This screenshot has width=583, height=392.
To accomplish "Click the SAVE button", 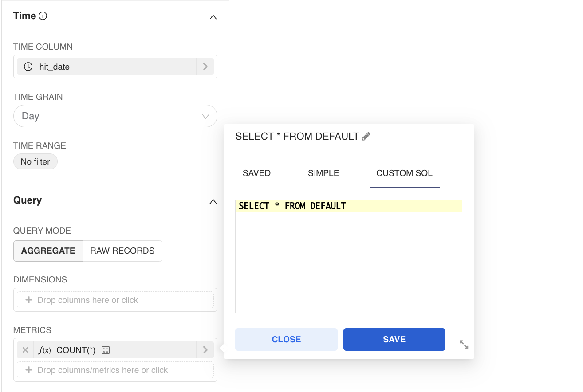I will [x=394, y=339].
